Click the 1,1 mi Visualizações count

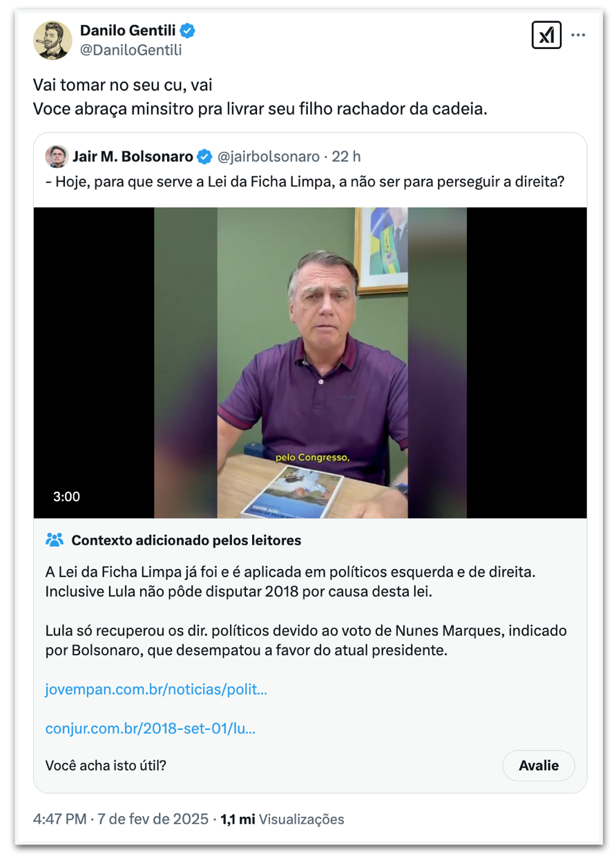pos(282,819)
